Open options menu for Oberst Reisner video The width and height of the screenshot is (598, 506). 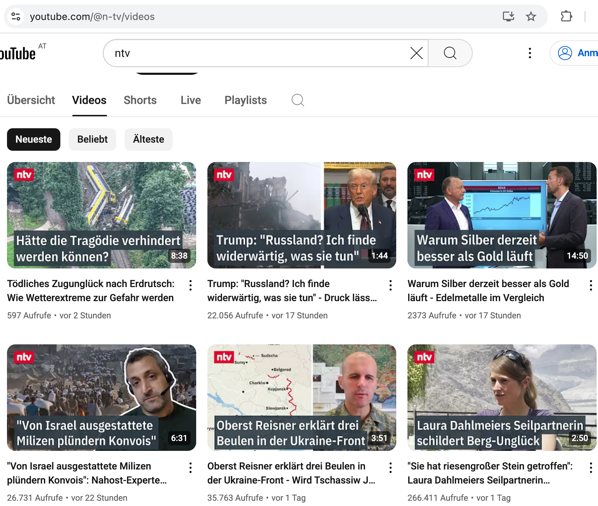[x=391, y=468]
